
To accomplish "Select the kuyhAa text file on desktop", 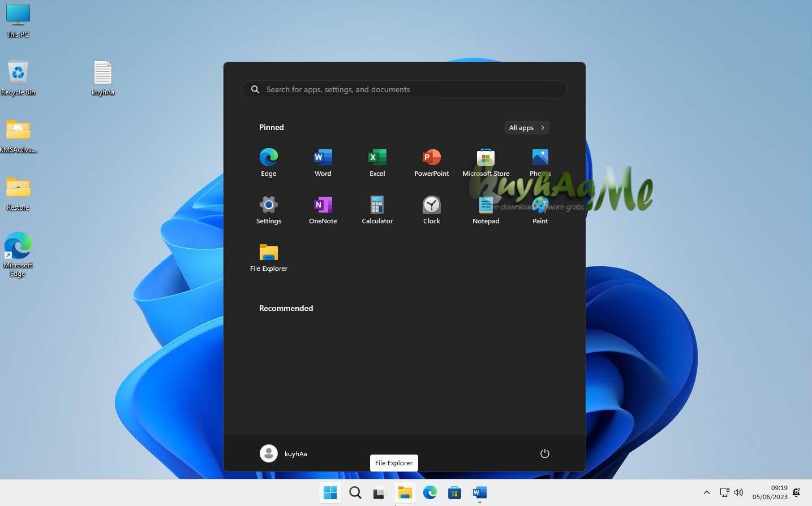I will pyautogui.click(x=103, y=78).
